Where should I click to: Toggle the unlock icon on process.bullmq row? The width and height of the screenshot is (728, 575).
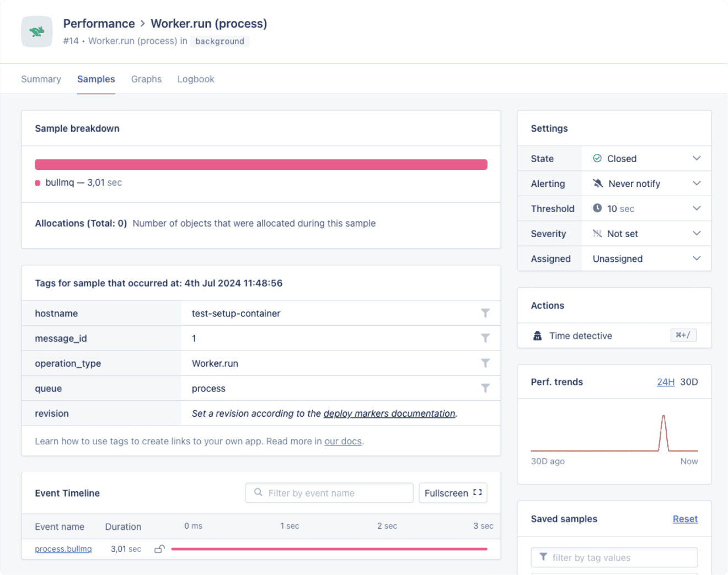click(x=159, y=549)
